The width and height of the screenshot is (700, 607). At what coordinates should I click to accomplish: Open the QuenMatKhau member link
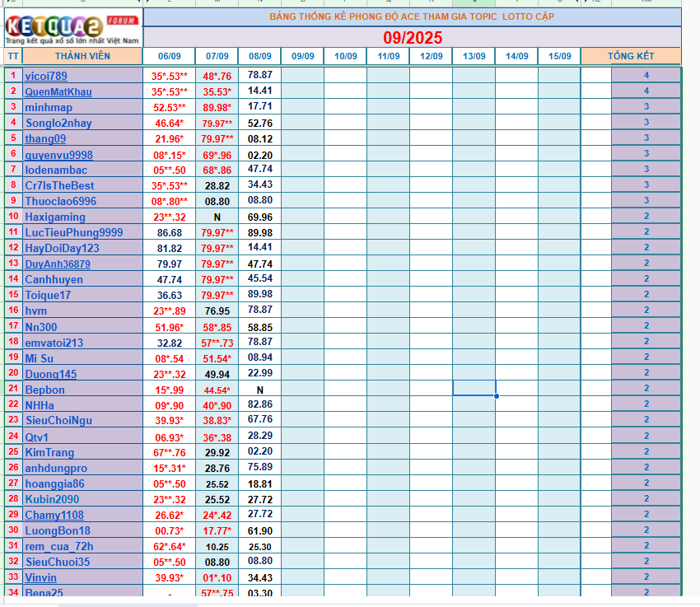pyautogui.click(x=58, y=91)
